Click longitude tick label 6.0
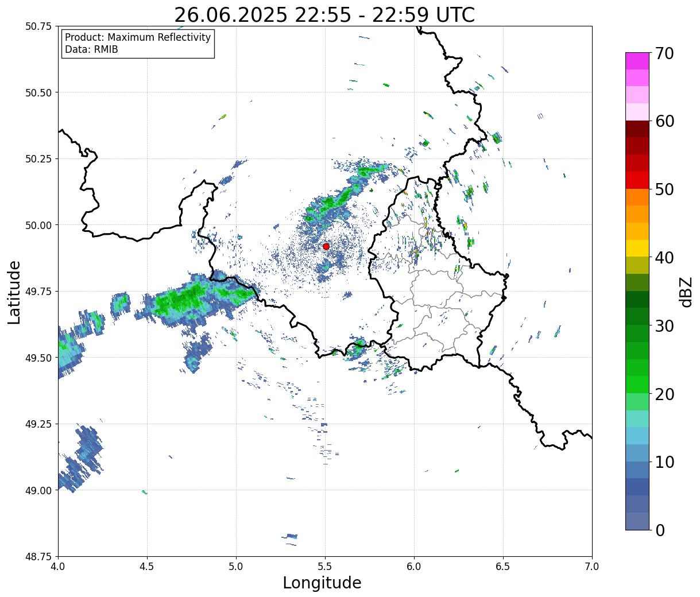Screen dimensions: 700x597 [x=414, y=567]
